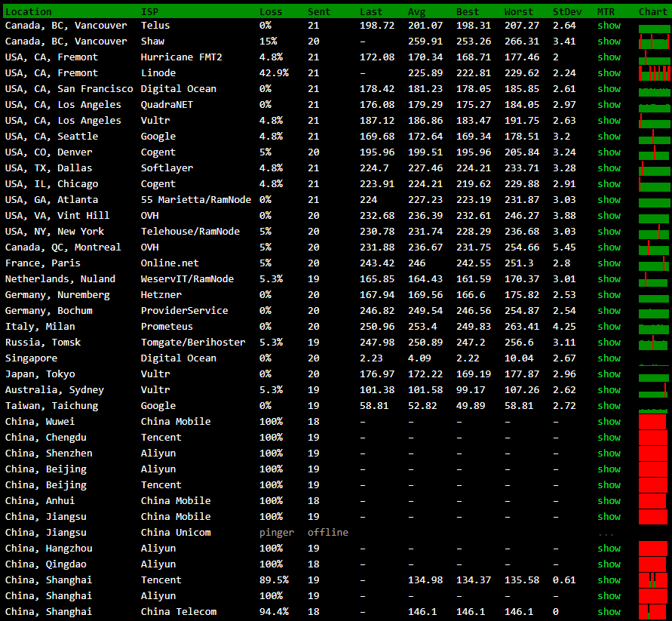This screenshot has height=621, width=672.
Task: Show MTR for Cogent Denver row
Action: 609,152
